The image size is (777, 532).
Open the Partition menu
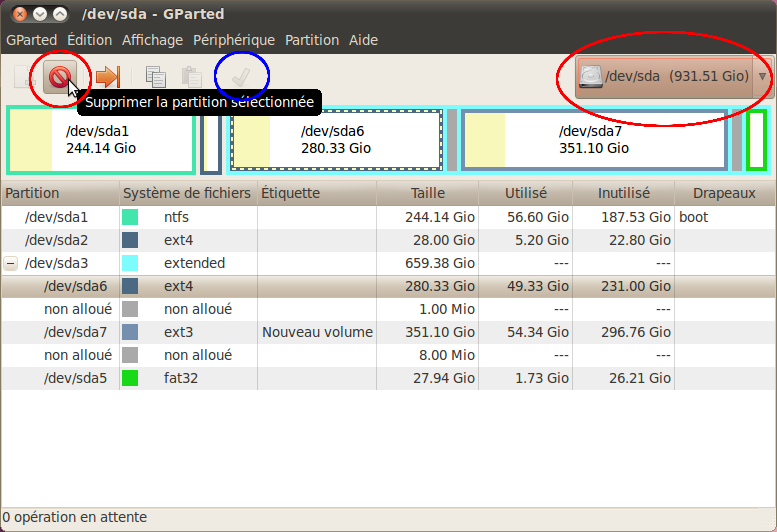click(x=312, y=40)
